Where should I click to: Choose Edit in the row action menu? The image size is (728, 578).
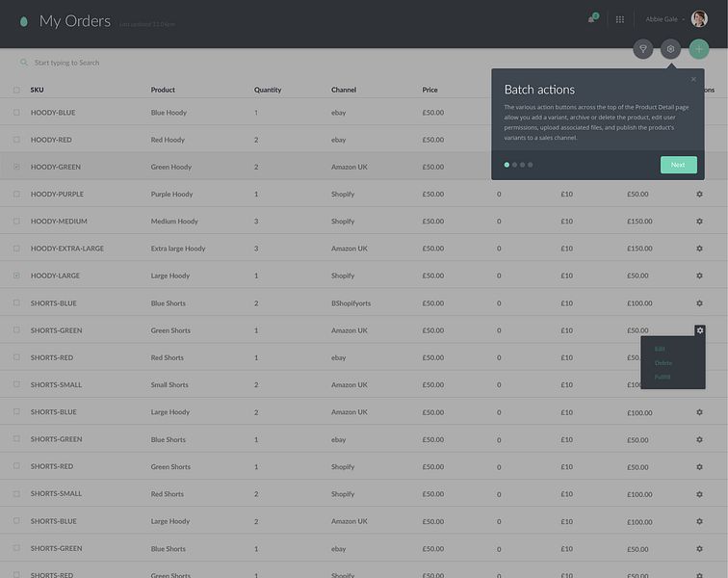point(660,349)
